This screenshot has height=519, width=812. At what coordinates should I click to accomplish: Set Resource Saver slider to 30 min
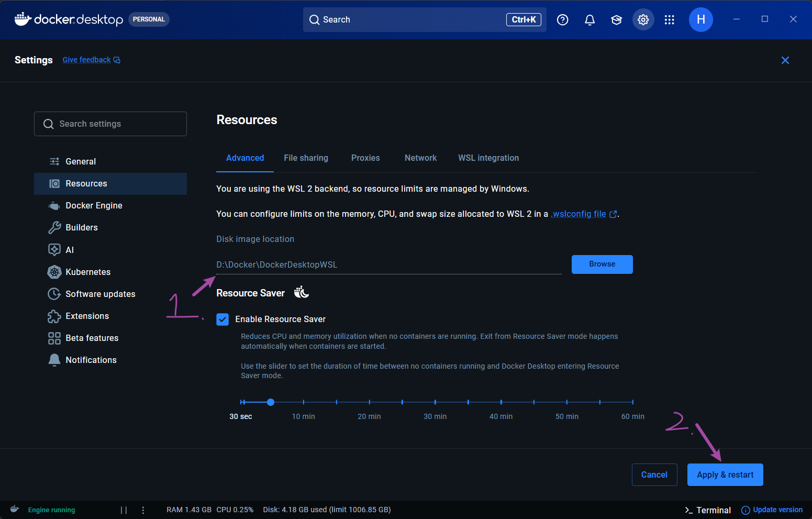tap(435, 402)
